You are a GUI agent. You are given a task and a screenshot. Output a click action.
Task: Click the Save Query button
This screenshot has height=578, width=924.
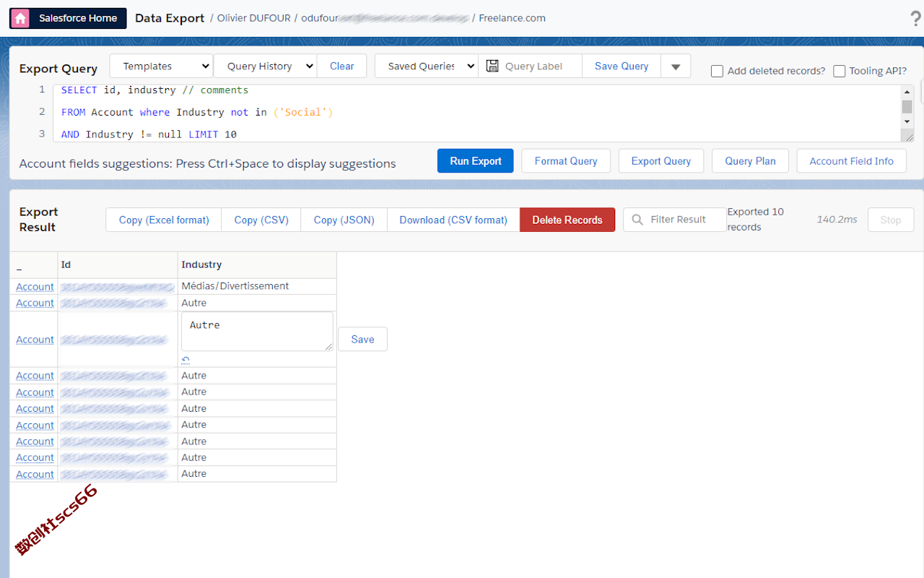point(622,66)
